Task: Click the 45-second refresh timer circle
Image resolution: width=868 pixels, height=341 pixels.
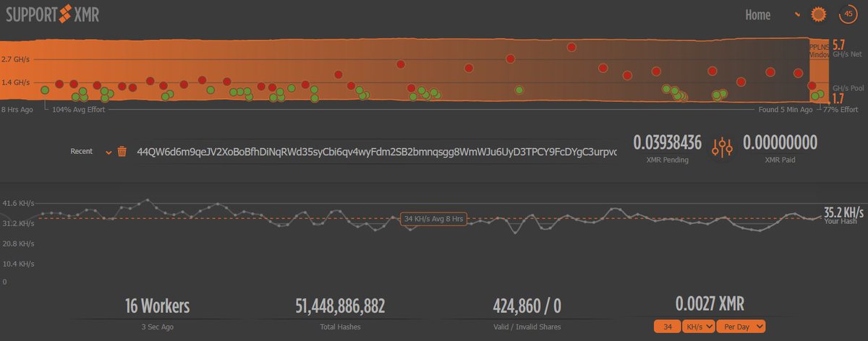Action: point(847,13)
